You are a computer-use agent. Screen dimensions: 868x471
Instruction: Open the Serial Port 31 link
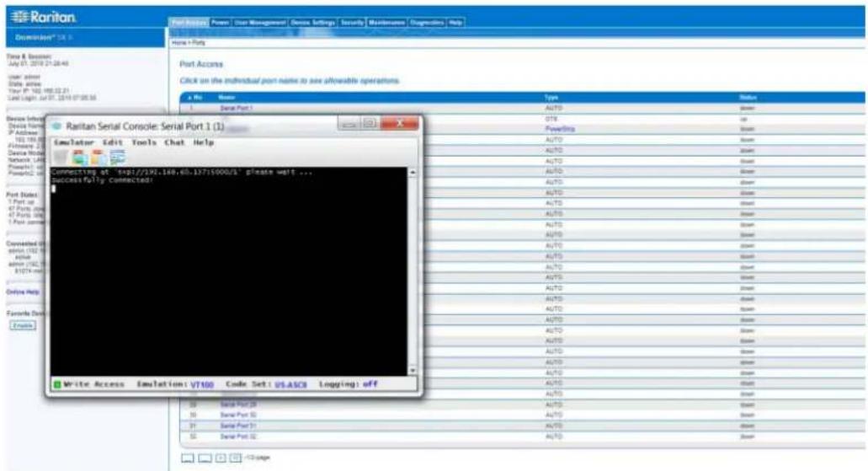(x=238, y=426)
